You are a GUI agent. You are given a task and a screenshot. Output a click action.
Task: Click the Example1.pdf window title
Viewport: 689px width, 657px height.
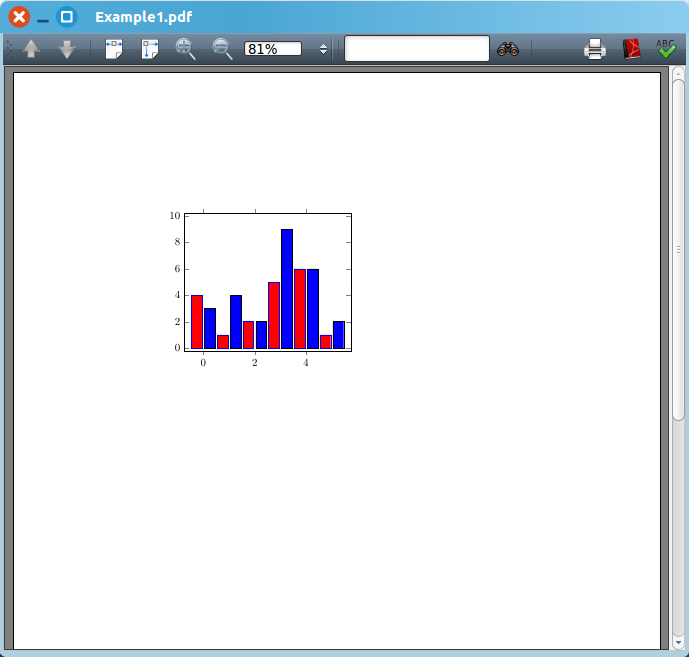pos(144,17)
